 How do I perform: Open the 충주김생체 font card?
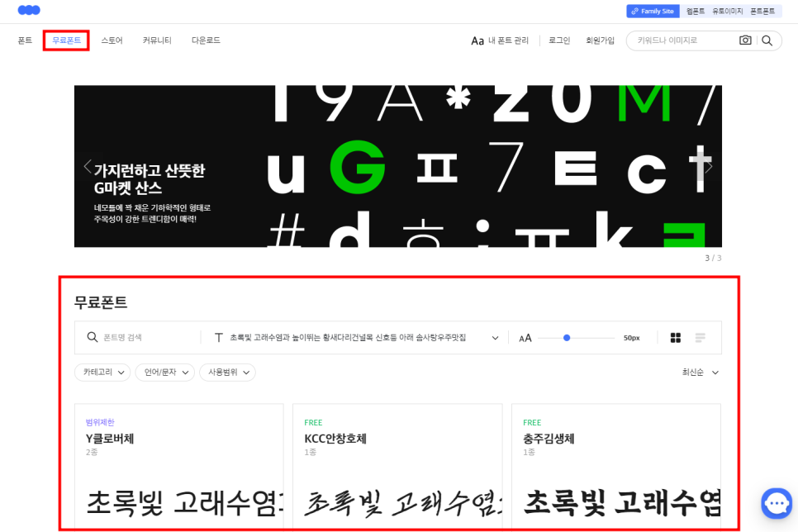click(x=616, y=467)
